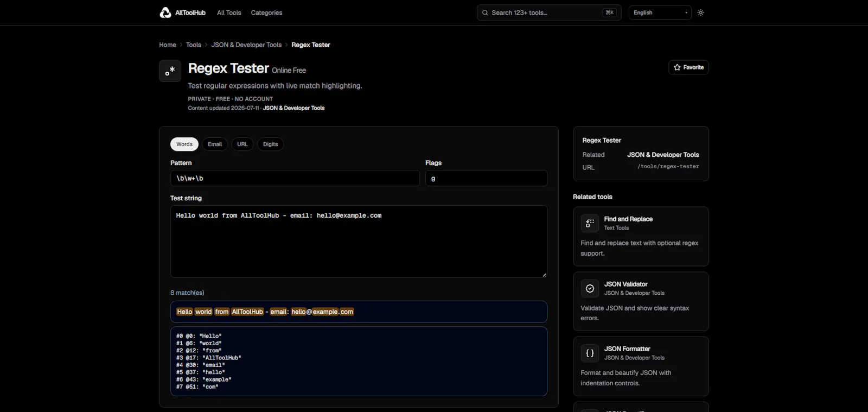Click the star icon in Favorite

pos(677,67)
